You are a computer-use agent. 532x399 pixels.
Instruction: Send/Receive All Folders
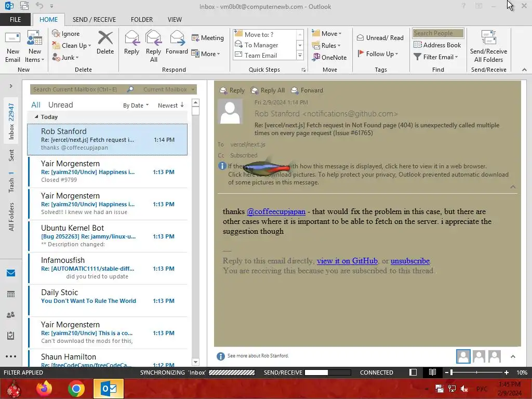click(x=488, y=47)
